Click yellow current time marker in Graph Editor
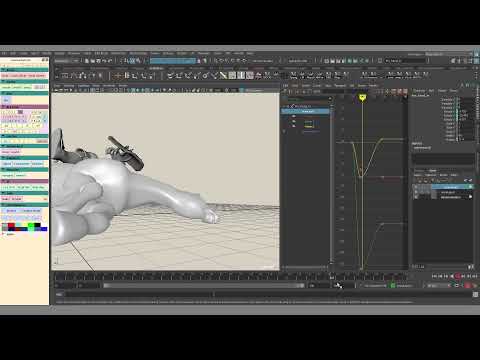 point(362,97)
